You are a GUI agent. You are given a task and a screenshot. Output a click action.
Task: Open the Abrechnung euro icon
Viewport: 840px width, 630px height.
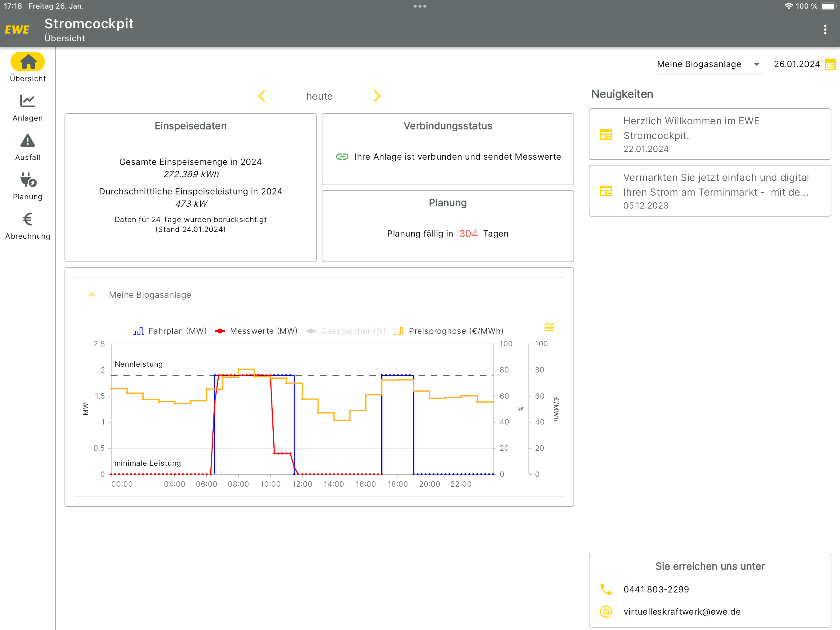pos(28,219)
